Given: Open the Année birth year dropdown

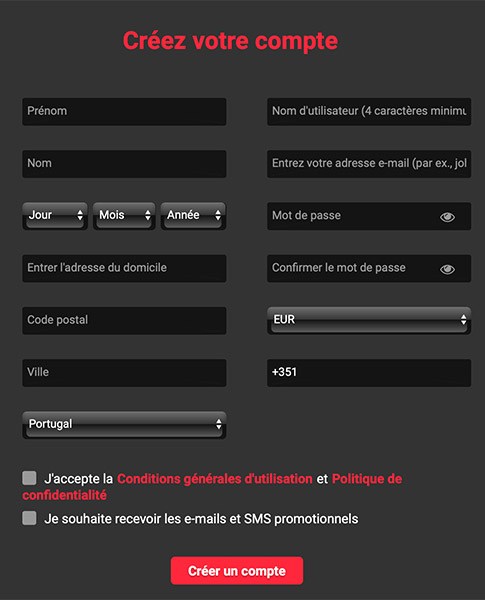Looking at the screenshot, I should (193, 216).
